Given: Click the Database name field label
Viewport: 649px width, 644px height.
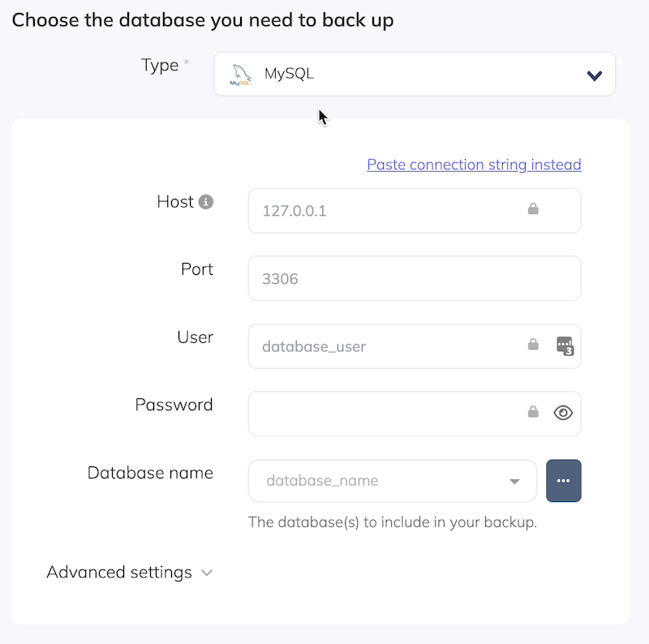Looking at the screenshot, I should (150, 473).
